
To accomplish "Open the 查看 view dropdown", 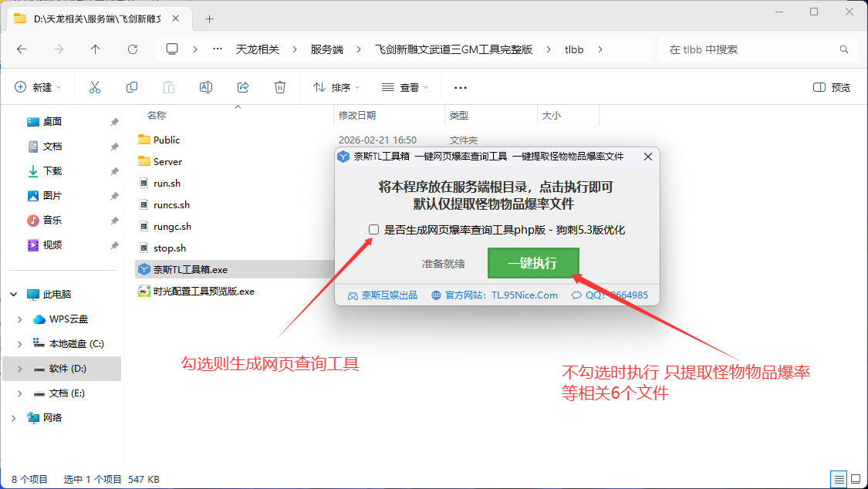I will click(405, 87).
